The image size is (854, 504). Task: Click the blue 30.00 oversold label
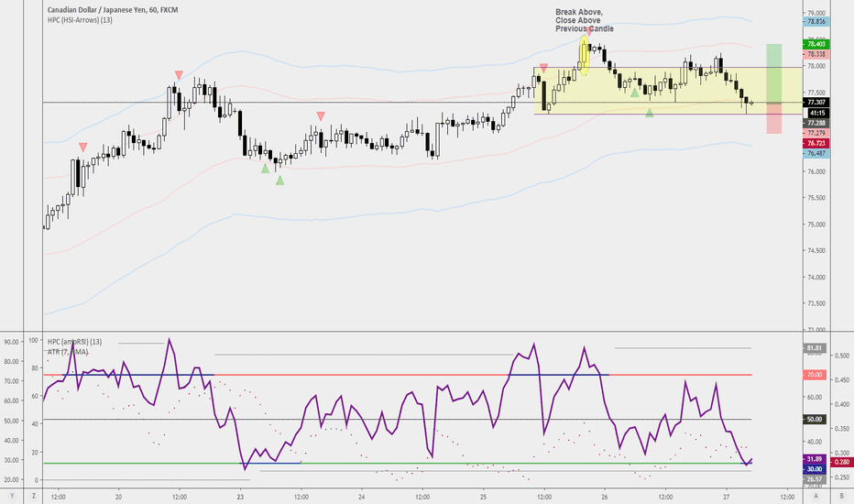coord(815,469)
